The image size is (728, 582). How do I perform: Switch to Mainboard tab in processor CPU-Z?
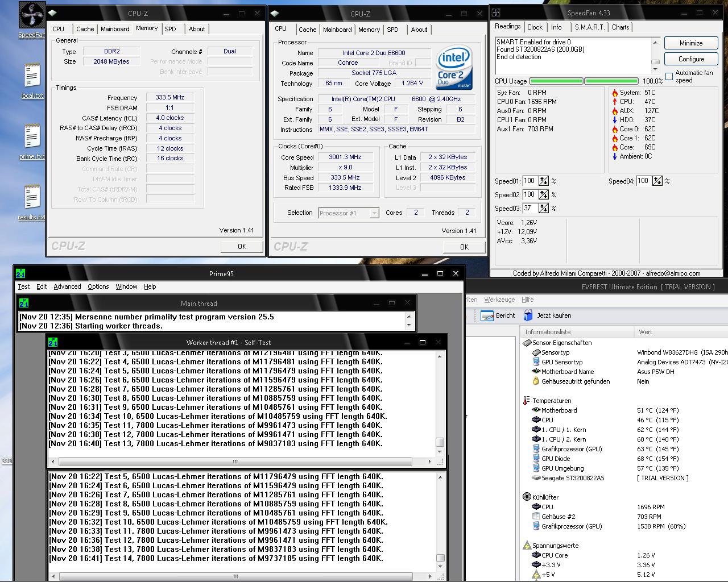337,30
